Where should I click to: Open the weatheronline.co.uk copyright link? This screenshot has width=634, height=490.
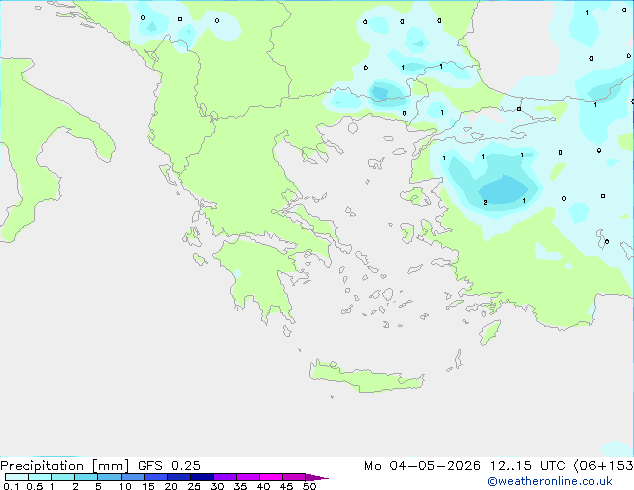(x=550, y=481)
